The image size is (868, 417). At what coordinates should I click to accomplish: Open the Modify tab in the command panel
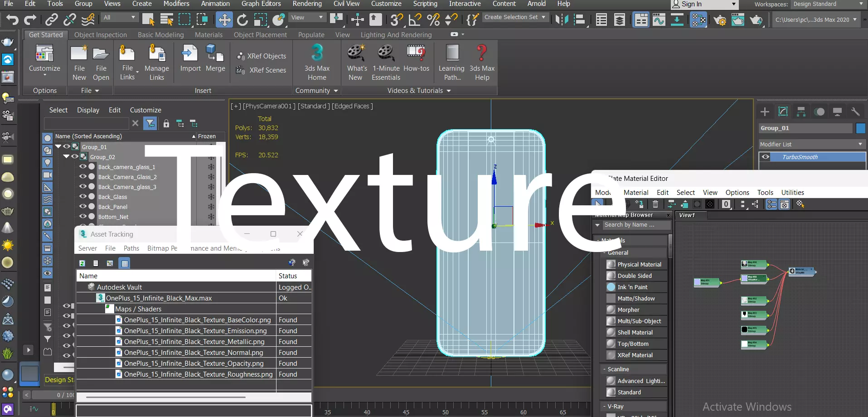[x=783, y=112]
